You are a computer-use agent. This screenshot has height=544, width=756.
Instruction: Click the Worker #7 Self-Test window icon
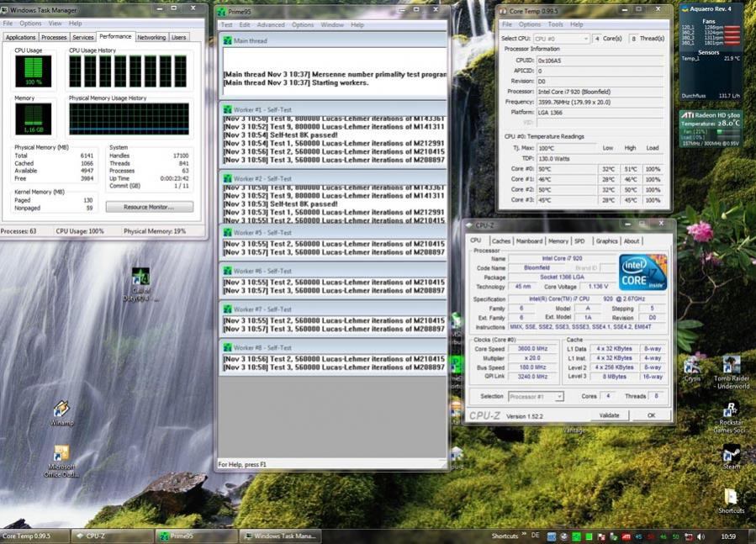[228, 309]
